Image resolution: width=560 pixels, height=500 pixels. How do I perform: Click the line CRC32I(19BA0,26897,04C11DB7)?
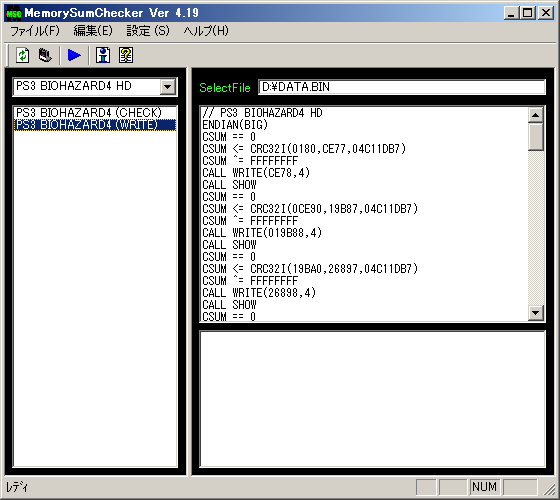310,269
